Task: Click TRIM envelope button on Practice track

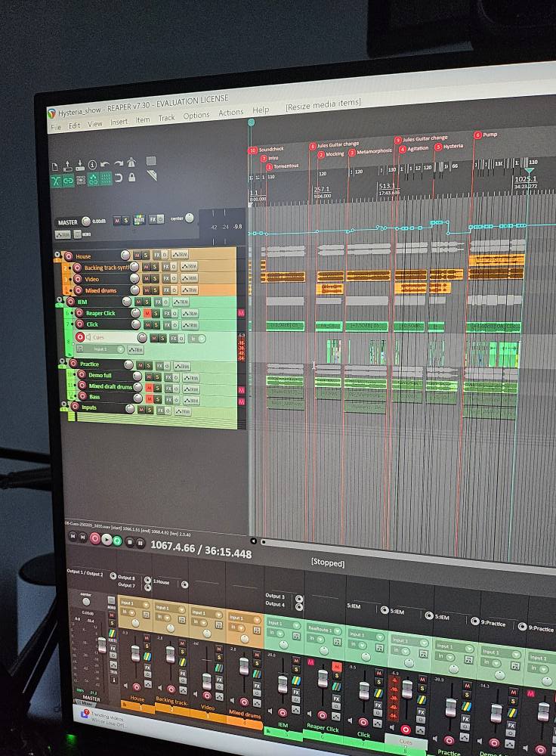Action: point(182,367)
